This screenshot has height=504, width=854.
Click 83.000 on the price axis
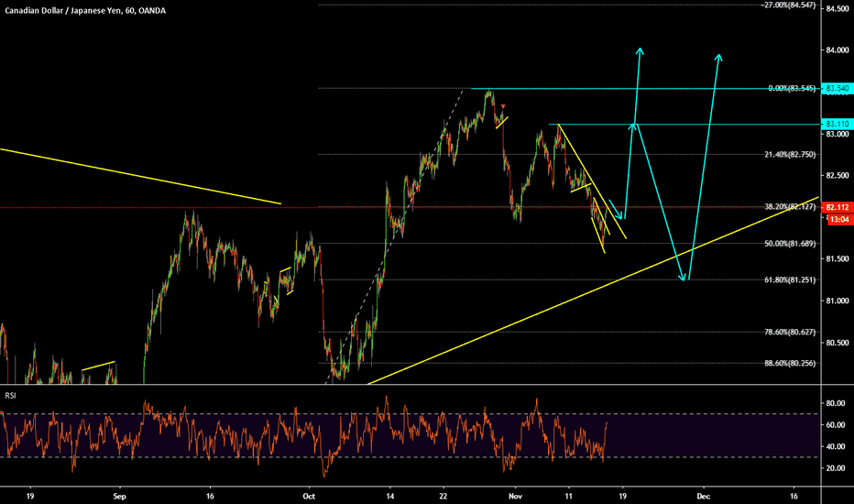pos(838,134)
